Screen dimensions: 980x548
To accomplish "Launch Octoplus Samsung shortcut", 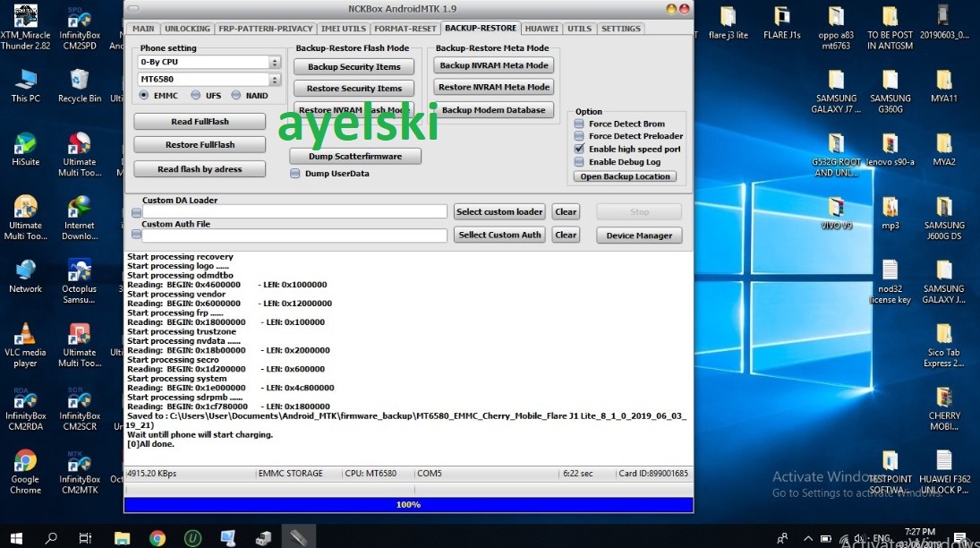I will pyautogui.click(x=80, y=281).
